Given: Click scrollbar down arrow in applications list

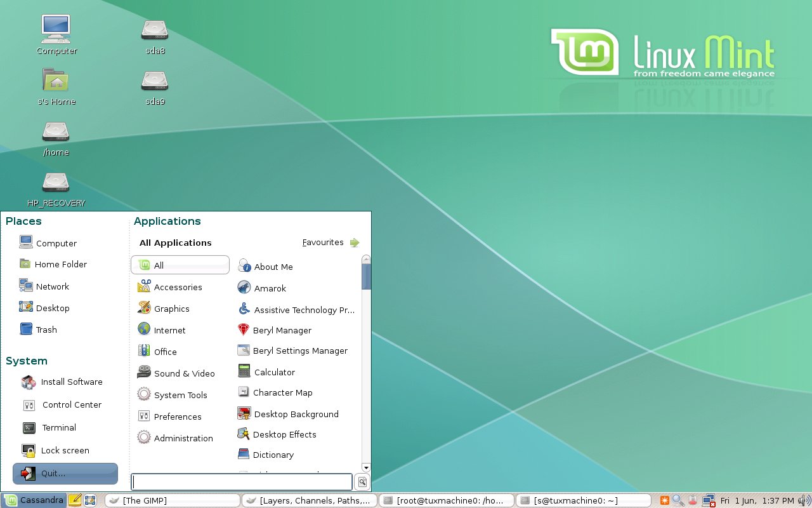Looking at the screenshot, I should [x=366, y=468].
